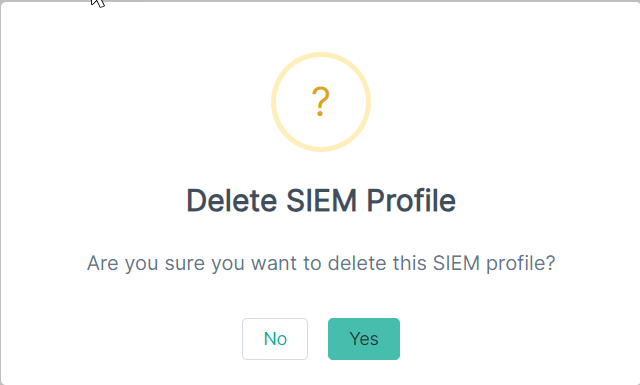Click the phrase "want to" in the dialog message
640x385 pixels.
coord(286,263)
